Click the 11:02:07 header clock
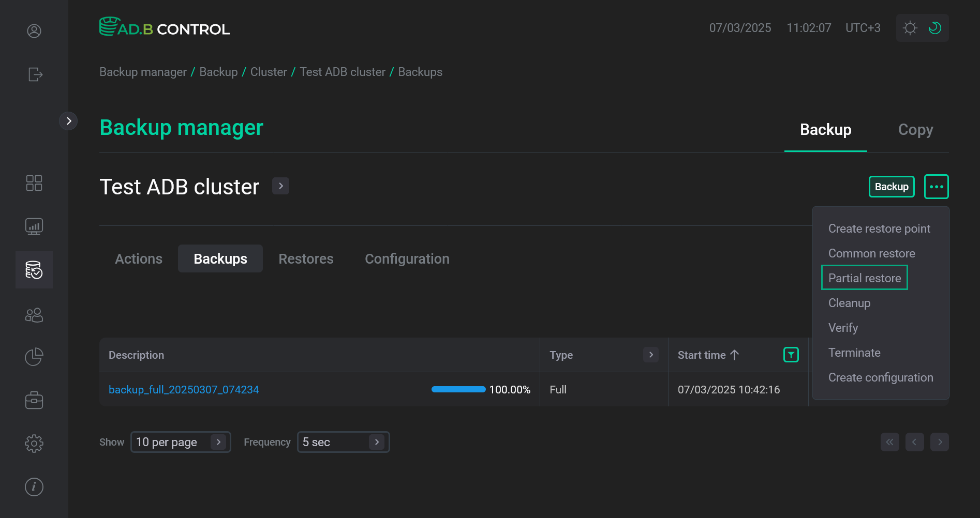The height and width of the screenshot is (518, 980). click(809, 28)
